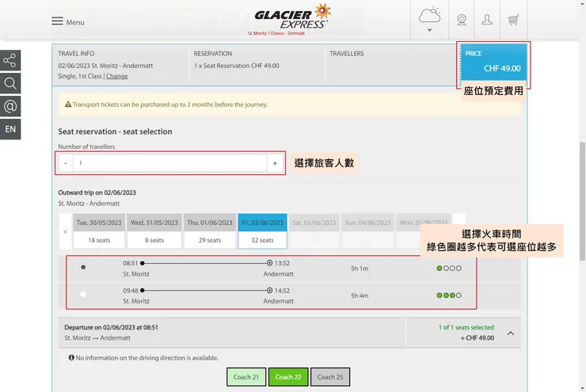The width and height of the screenshot is (586, 392).
Task: Choose Coach 21 button
Action: [x=246, y=377]
